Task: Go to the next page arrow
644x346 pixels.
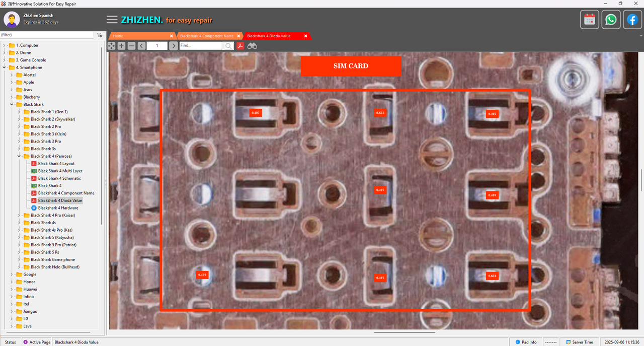Action: click(x=173, y=46)
